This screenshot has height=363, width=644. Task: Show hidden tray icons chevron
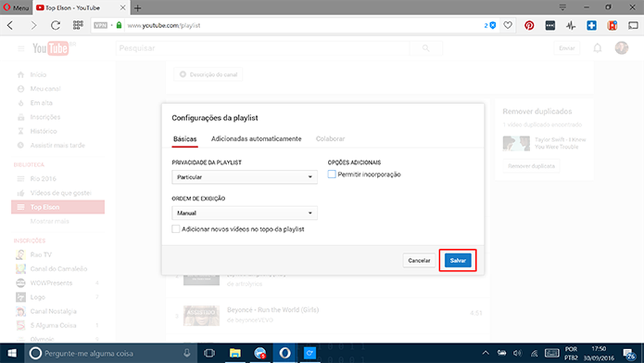click(x=486, y=353)
